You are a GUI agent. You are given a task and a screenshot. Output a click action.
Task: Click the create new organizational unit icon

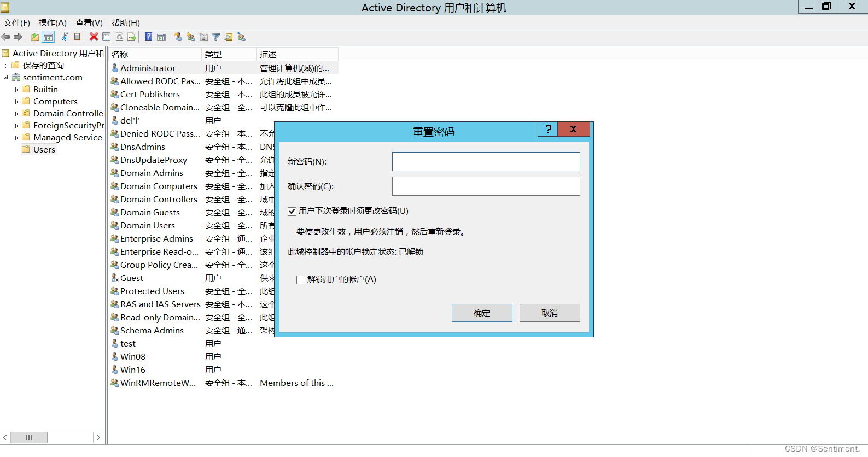pos(203,37)
